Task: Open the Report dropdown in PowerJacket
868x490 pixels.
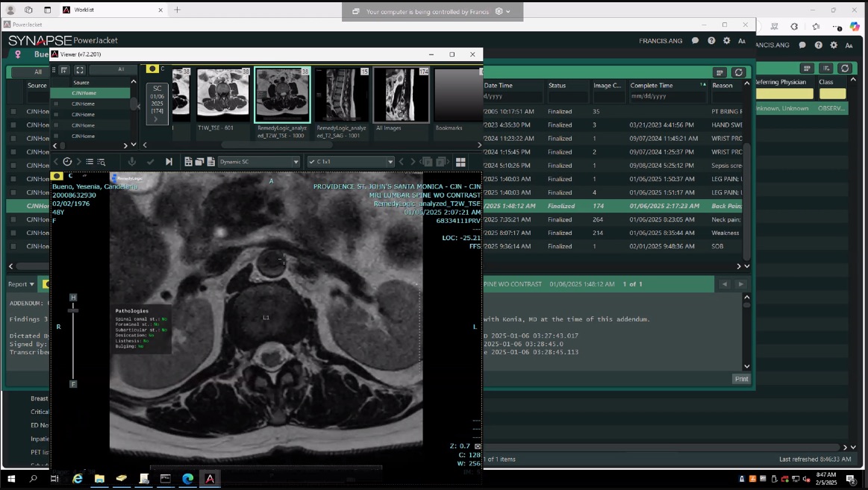Action: (21, 283)
